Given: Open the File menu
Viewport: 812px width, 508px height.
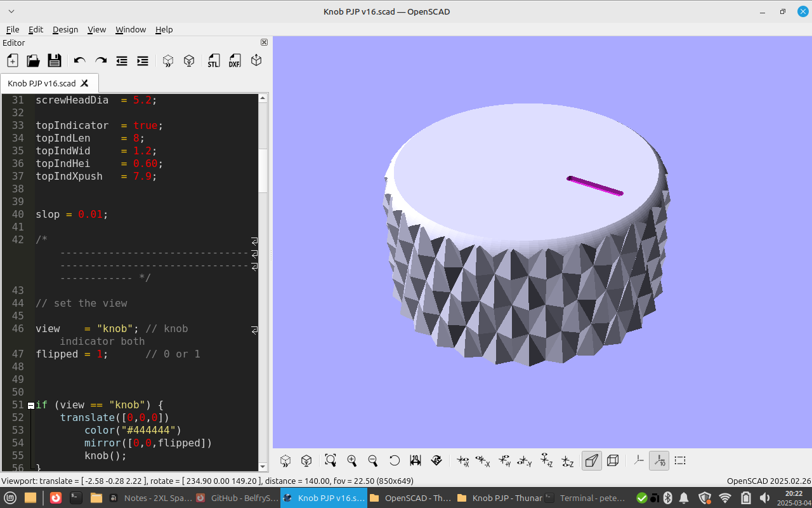Looking at the screenshot, I should point(13,30).
